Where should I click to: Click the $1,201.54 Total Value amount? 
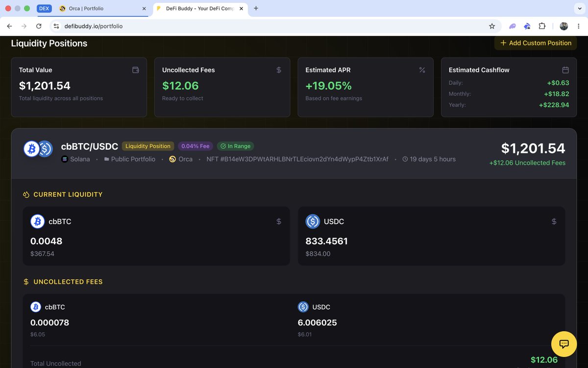coord(45,86)
